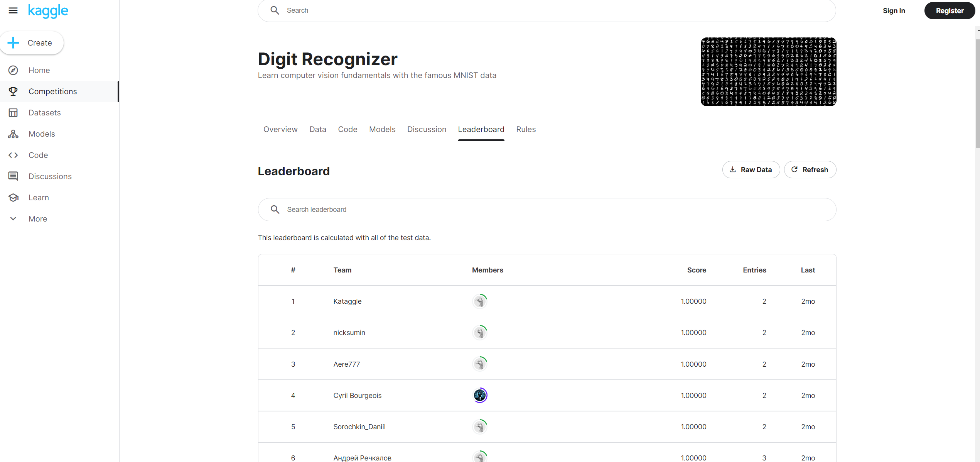The image size is (980, 462).
Task: Click the Register button
Action: pos(950,11)
